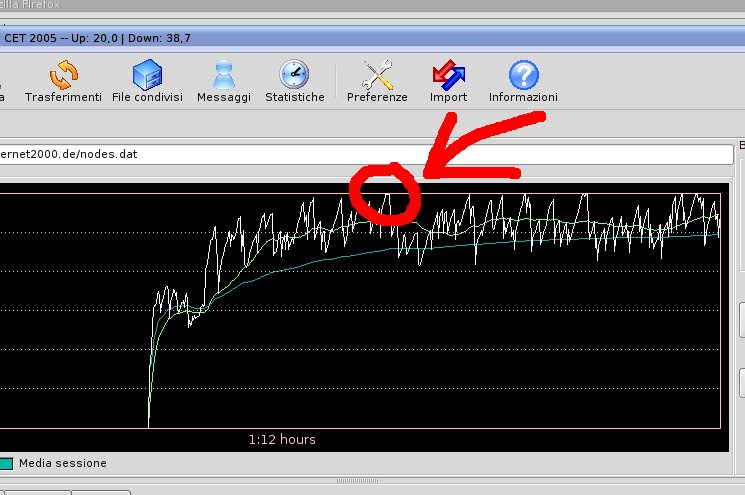The width and height of the screenshot is (745, 495).
Task: Click the 1:12 hours time label under the graph
Action: 282,439
